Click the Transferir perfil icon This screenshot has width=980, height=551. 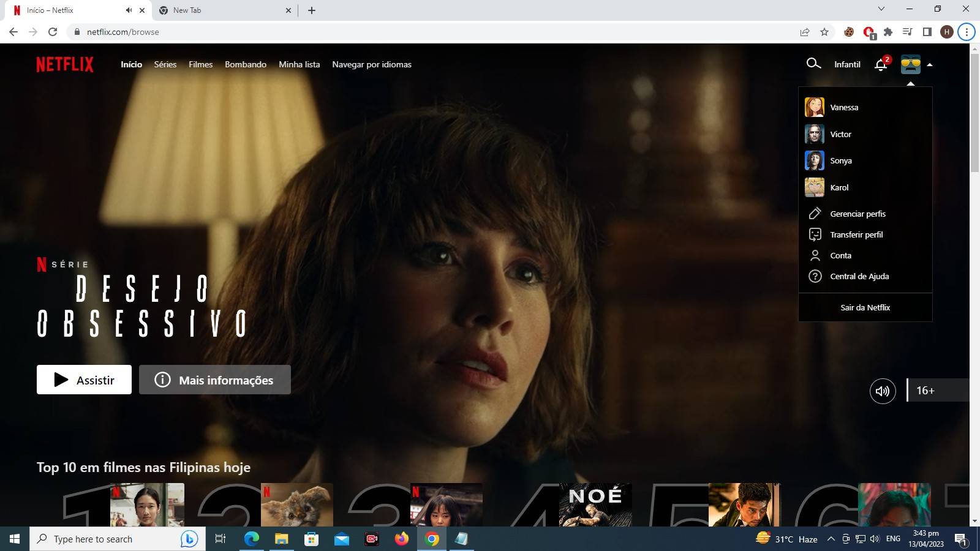coord(815,234)
